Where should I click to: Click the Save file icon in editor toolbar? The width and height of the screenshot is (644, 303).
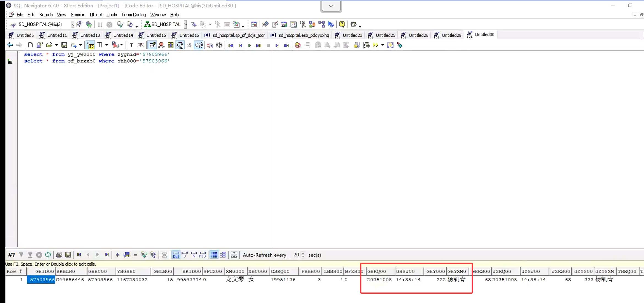click(64, 45)
